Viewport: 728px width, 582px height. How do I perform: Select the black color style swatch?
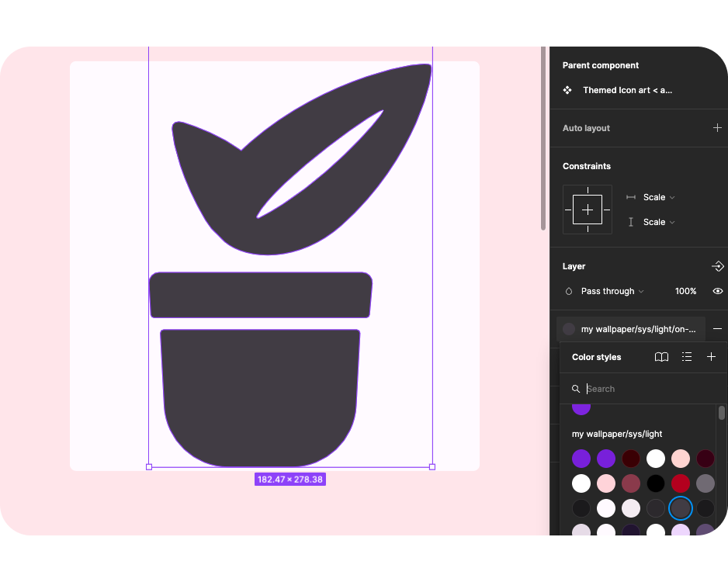click(x=656, y=483)
